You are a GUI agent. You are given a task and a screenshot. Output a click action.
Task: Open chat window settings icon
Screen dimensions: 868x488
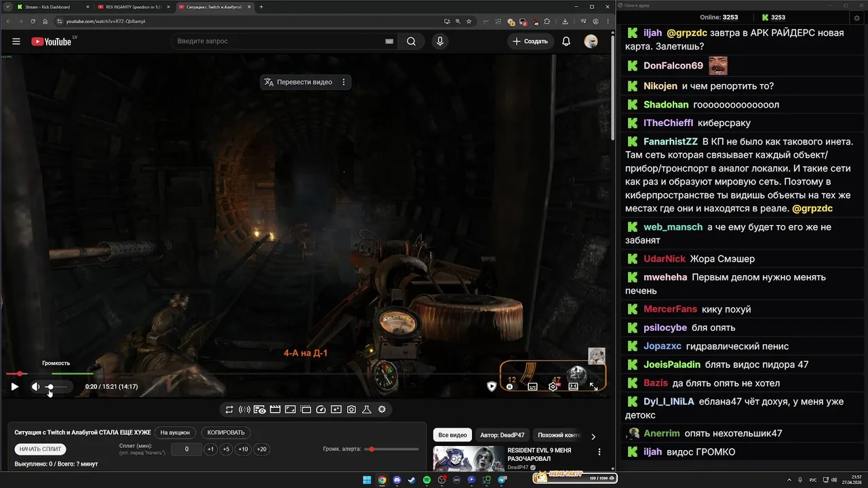tap(857, 18)
